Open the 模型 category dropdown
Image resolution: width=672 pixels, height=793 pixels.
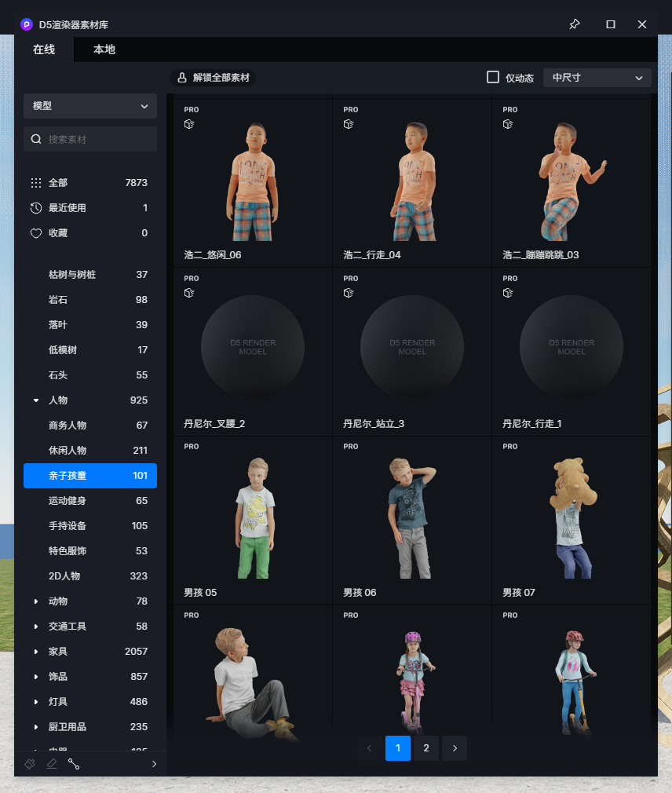point(90,106)
